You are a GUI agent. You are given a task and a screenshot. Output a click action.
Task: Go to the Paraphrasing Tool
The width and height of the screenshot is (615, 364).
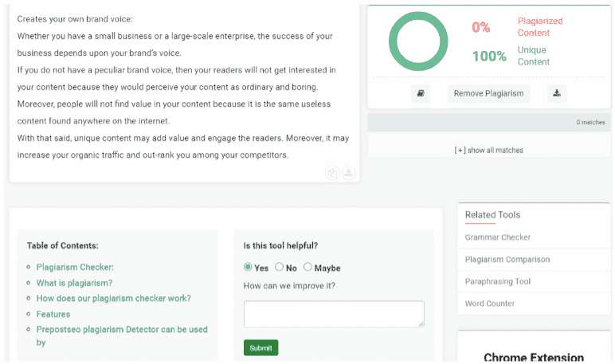click(x=497, y=281)
